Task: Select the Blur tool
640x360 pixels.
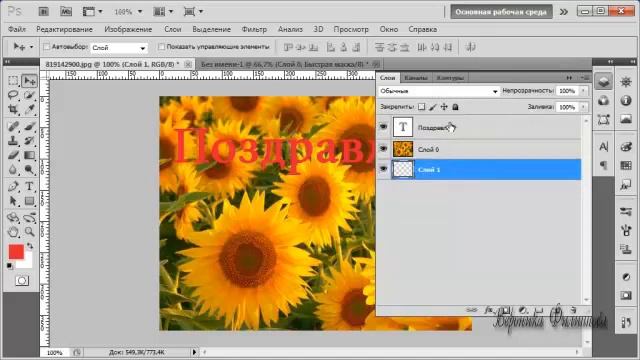Action: [13, 169]
